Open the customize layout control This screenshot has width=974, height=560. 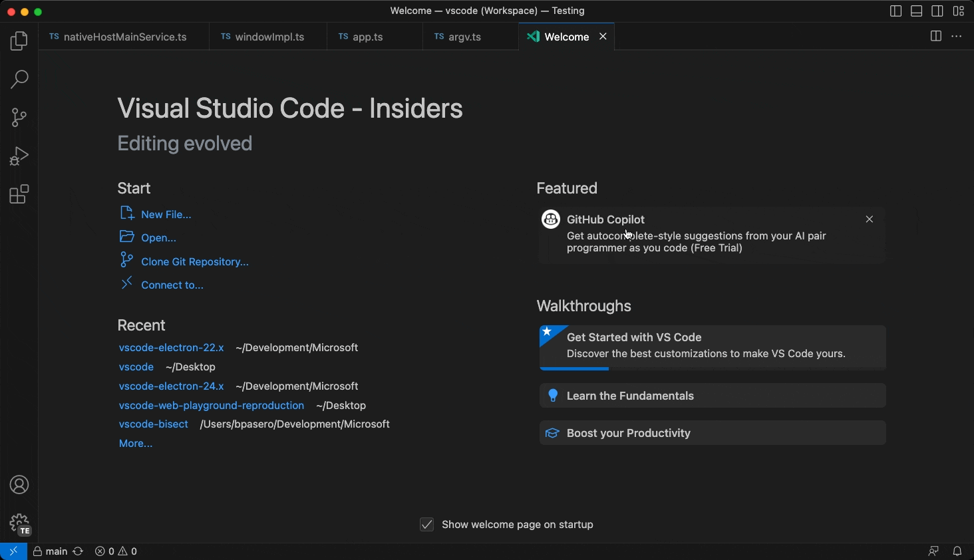959,11
